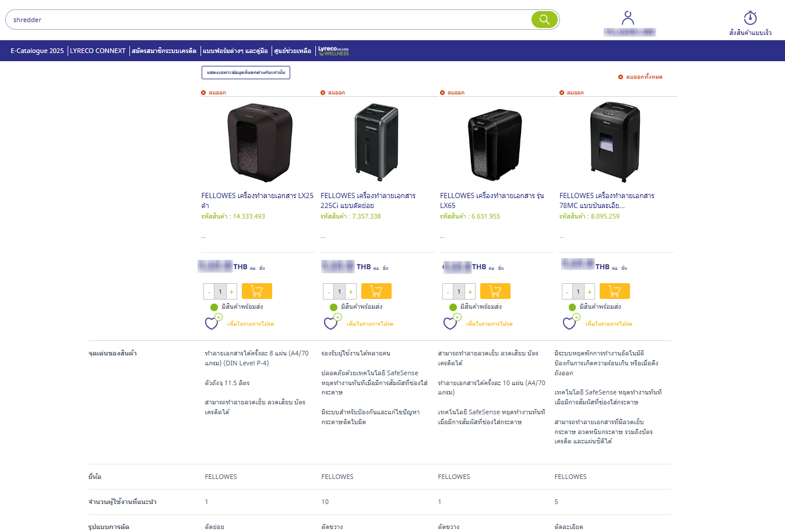Viewport: 785px width, 532px height.
Task: Open the quick order stopwatch icon
Action: coord(750,17)
